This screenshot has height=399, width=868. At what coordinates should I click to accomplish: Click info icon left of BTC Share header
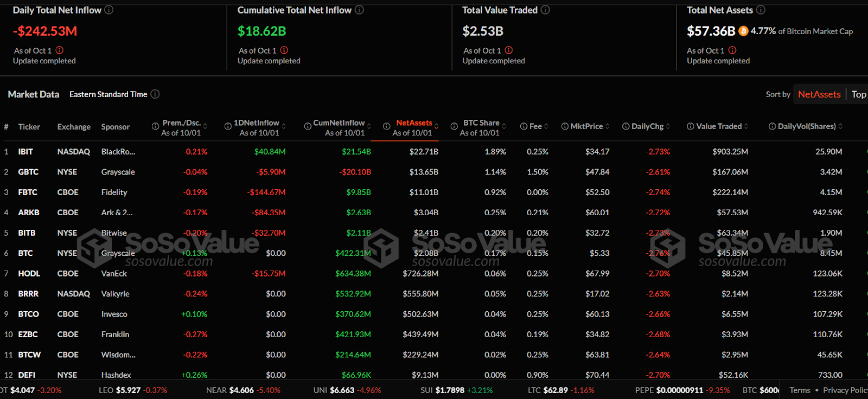tap(454, 126)
